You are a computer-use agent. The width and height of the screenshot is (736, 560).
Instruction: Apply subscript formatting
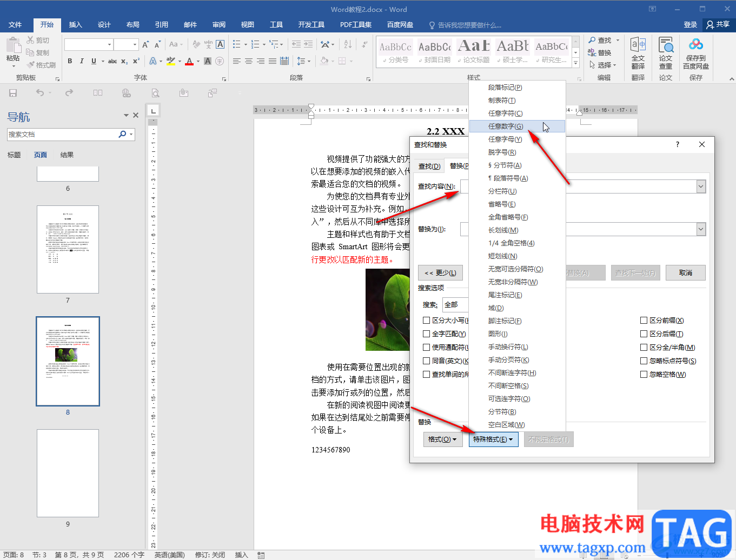[124, 61]
